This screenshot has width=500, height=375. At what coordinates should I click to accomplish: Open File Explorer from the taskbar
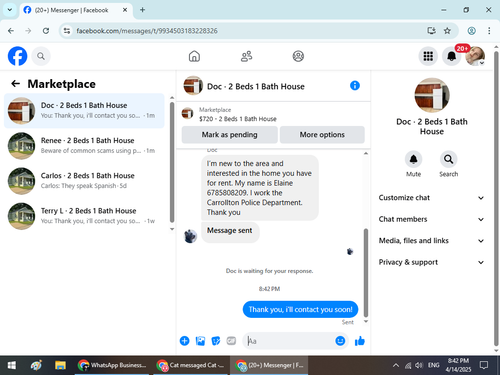60,365
